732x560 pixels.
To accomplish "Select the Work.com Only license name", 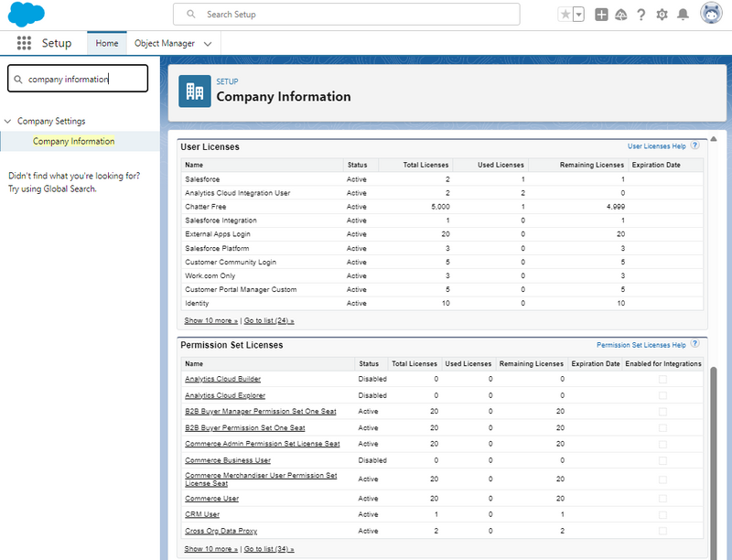I will coord(210,275).
